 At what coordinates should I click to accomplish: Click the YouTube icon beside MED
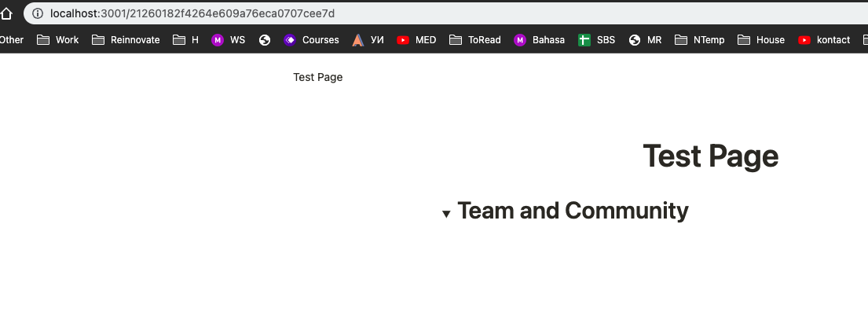(x=403, y=40)
